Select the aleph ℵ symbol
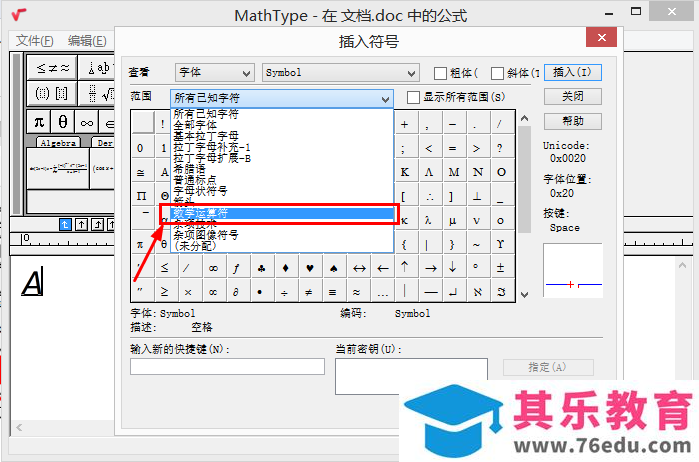The width and height of the screenshot is (699, 462). (x=477, y=292)
